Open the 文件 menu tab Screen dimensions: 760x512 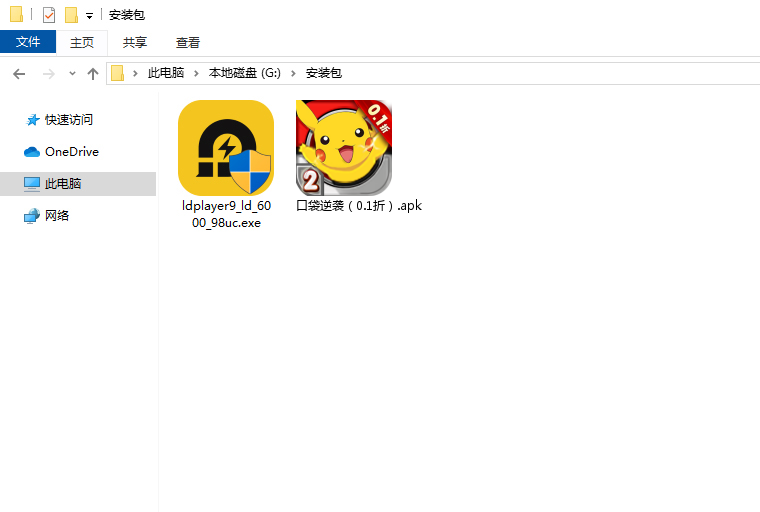click(x=28, y=42)
